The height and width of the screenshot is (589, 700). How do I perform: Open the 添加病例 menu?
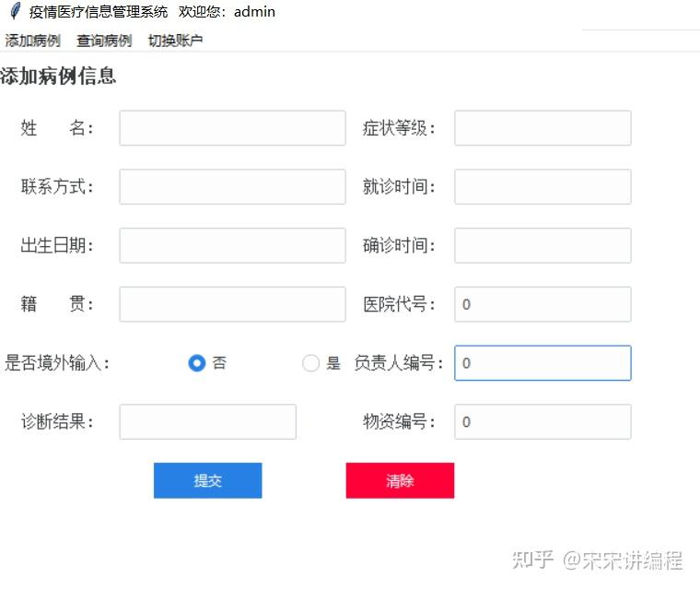pos(32,41)
